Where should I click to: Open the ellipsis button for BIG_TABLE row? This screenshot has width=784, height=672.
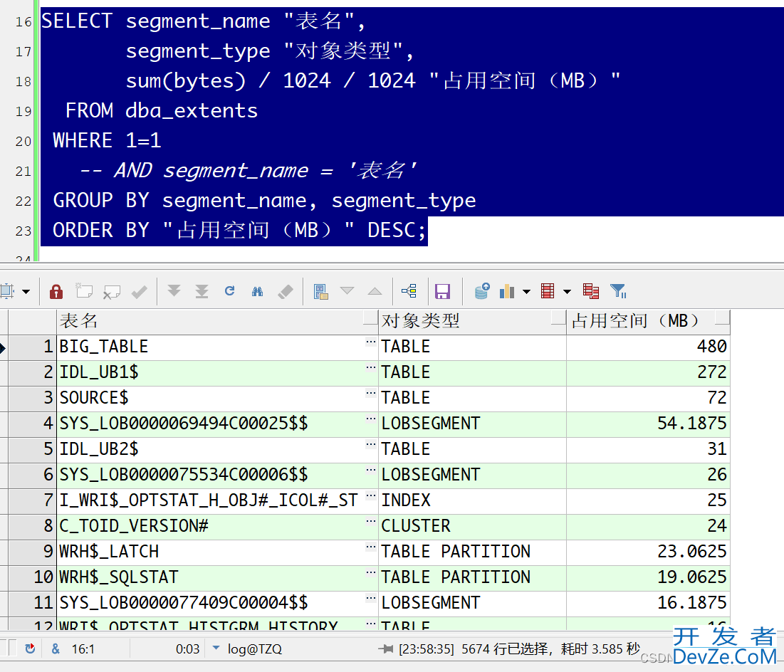pos(370,342)
